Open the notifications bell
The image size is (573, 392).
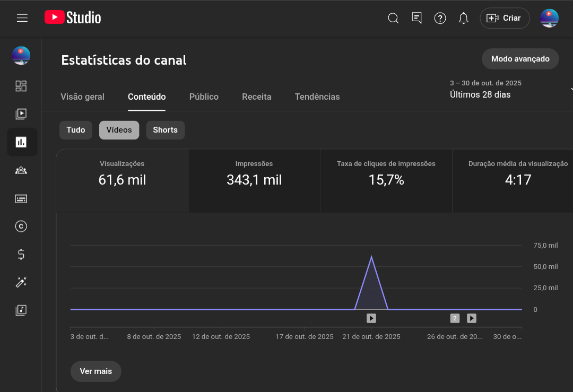[x=463, y=18]
